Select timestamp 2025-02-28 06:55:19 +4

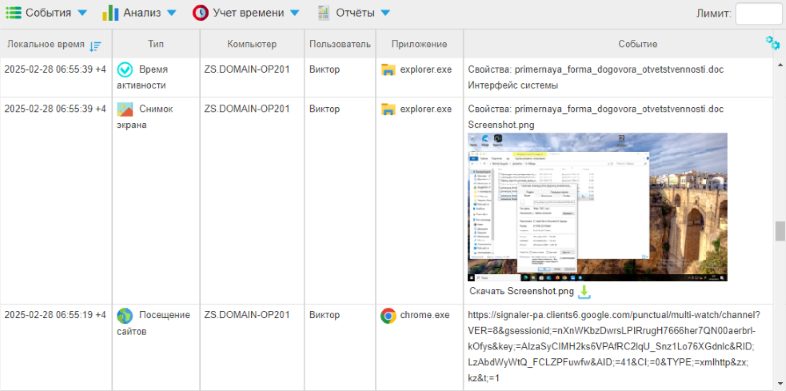point(55,315)
